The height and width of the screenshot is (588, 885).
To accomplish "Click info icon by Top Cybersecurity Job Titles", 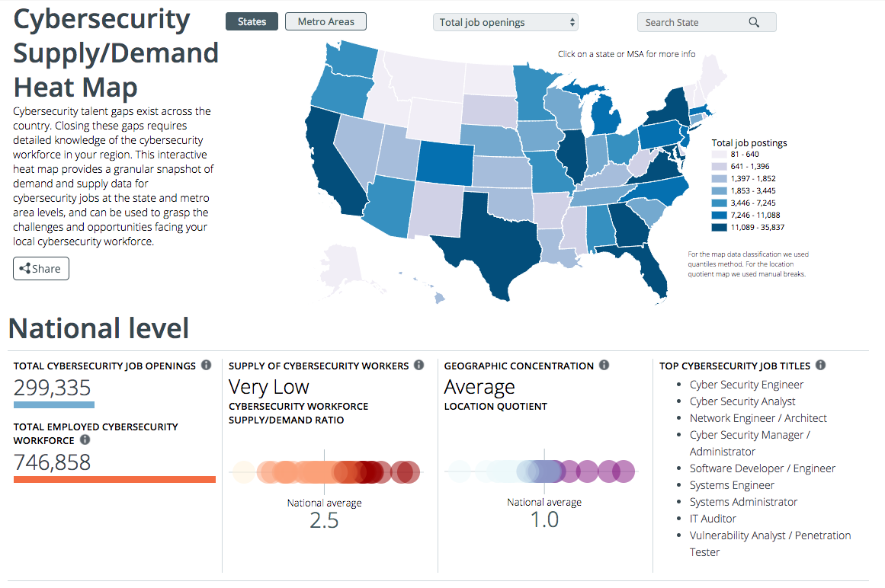I will (x=820, y=366).
